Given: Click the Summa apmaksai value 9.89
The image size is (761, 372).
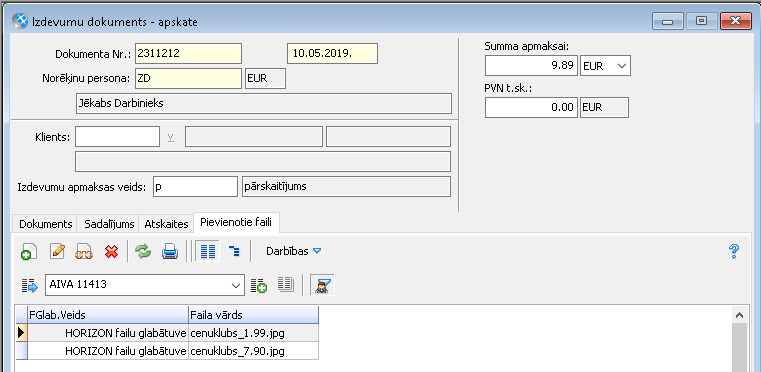Looking at the screenshot, I should pos(531,66).
